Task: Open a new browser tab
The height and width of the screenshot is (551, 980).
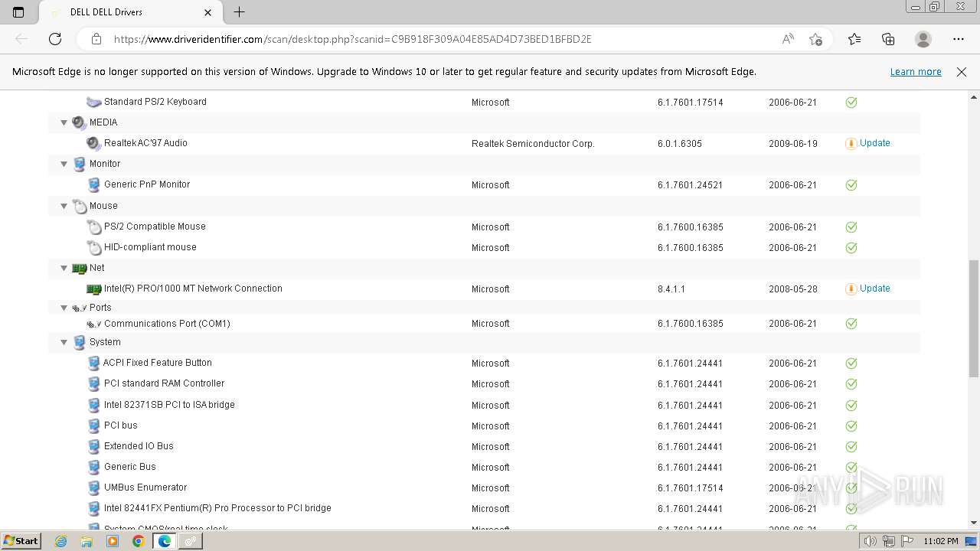Action: pos(239,12)
